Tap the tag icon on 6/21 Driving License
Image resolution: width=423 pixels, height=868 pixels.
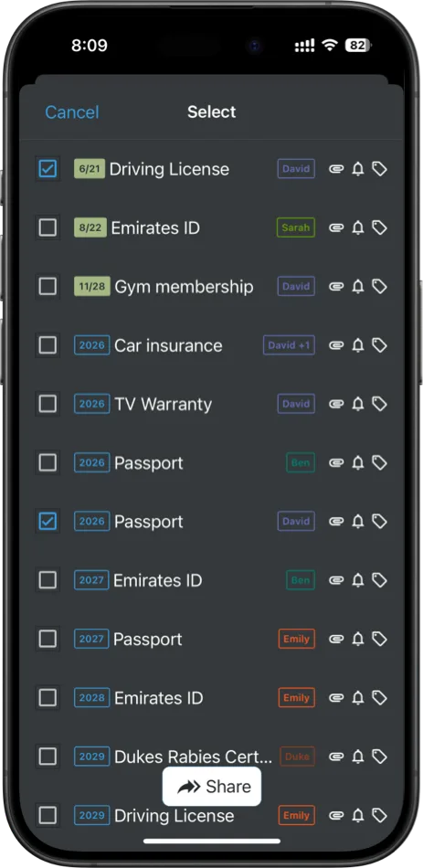tap(379, 169)
